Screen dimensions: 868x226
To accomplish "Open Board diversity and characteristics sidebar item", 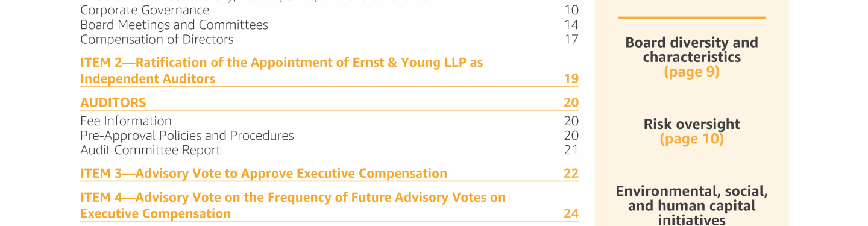I will click(691, 50).
